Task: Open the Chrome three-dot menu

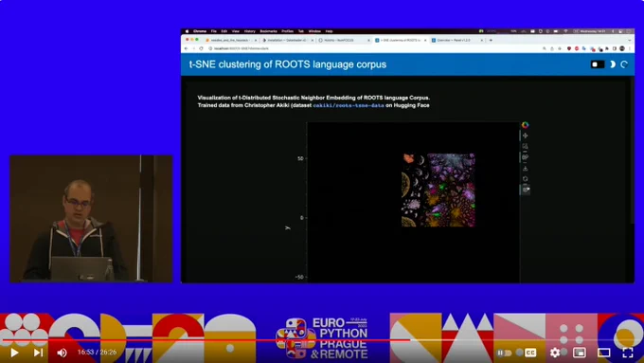Action: (630, 48)
